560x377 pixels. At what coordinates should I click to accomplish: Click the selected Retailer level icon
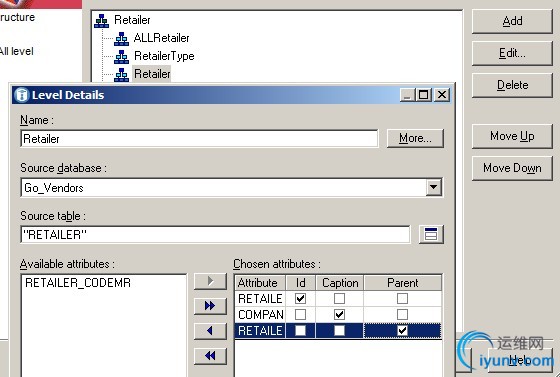click(121, 74)
